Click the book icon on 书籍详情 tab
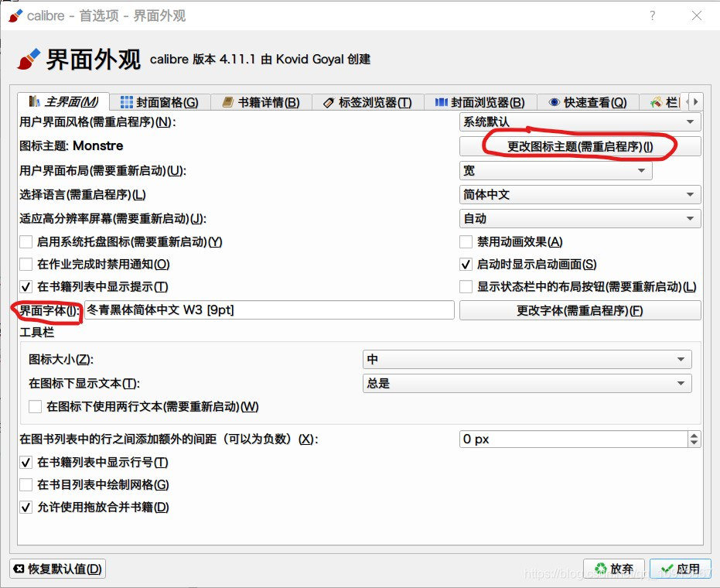Viewport: 720px width, 588px height. (x=228, y=102)
